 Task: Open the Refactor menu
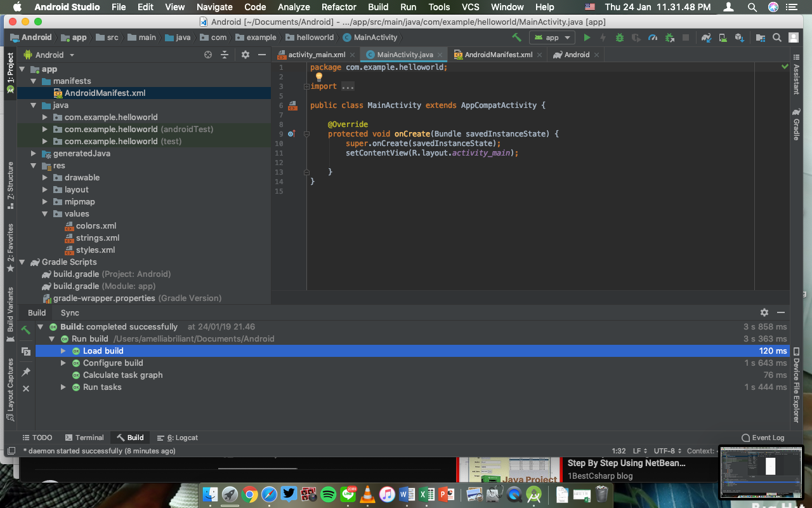pyautogui.click(x=339, y=7)
